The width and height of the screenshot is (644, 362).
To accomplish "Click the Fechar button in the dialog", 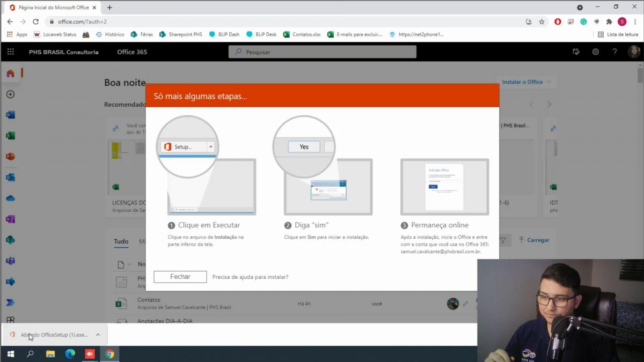I will coord(180,277).
